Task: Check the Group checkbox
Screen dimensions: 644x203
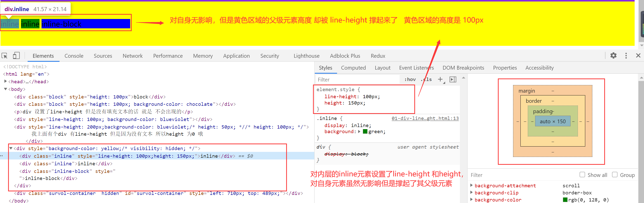Action: (615, 175)
